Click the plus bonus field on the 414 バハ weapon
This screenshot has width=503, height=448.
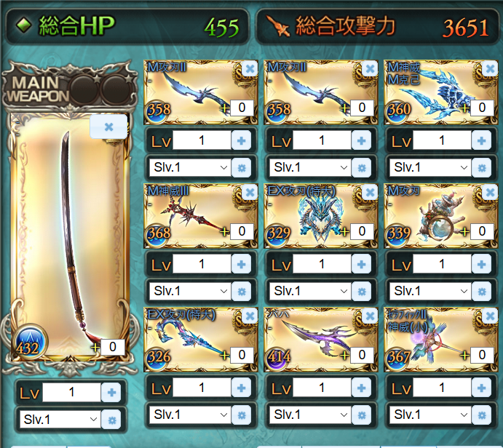pyautogui.click(x=362, y=355)
